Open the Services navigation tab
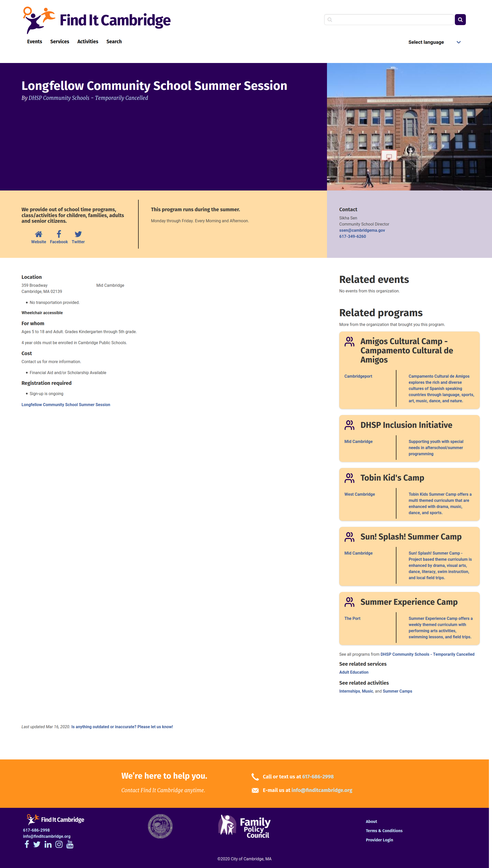Image resolution: width=492 pixels, height=868 pixels. click(60, 42)
